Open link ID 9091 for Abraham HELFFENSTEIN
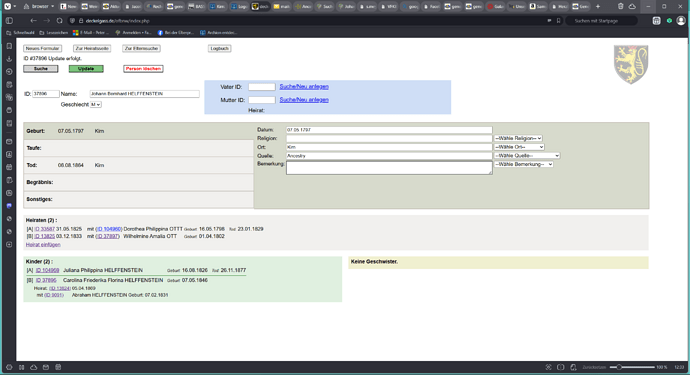Viewport: 690px width, 375px height. tap(54, 295)
